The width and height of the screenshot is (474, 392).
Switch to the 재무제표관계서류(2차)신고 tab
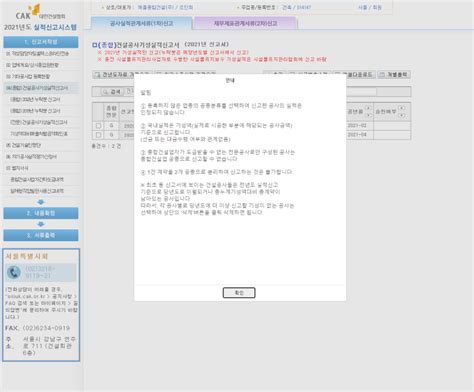tap(245, 23)
